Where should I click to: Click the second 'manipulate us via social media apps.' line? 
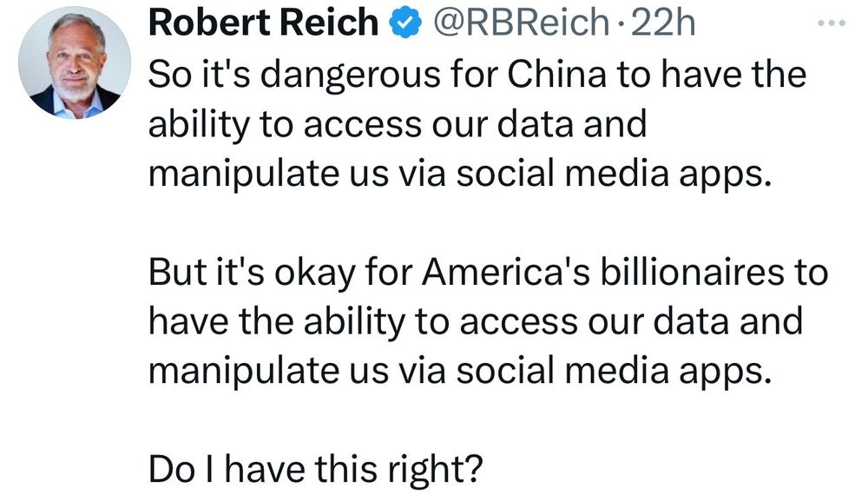click(460, 371)
